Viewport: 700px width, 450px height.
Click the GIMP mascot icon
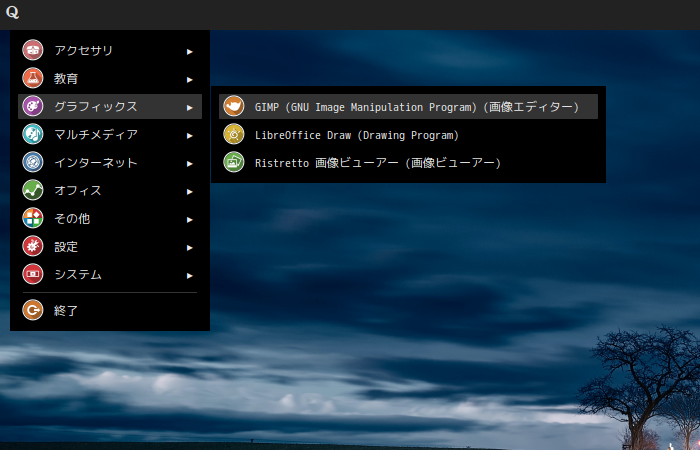tap(234, 106)
